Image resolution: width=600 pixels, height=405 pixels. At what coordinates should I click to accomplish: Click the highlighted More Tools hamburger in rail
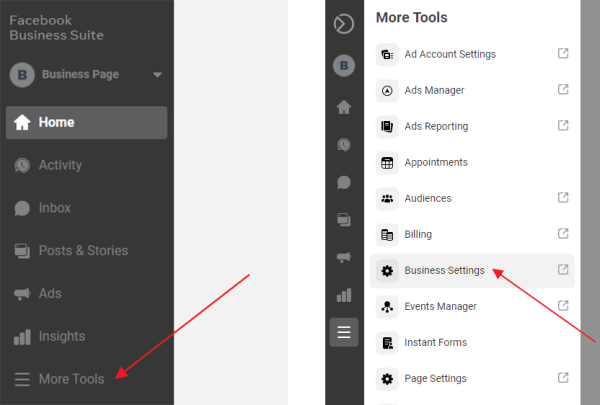pyautogui.click(x=344, y=332)
